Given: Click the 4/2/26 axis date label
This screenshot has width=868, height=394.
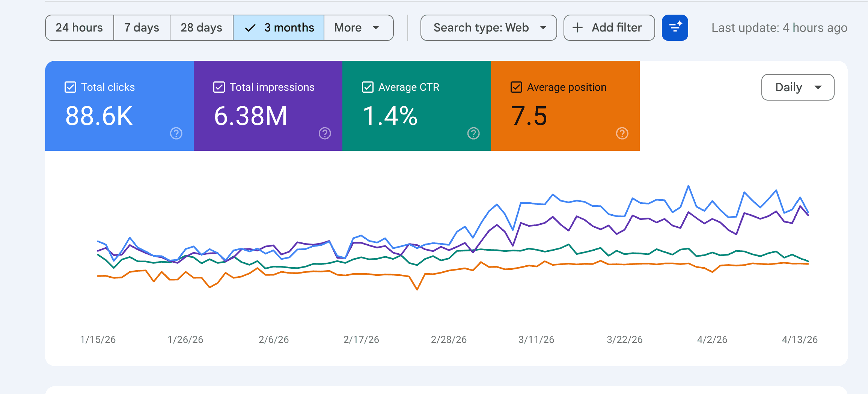Looking at the screenshot, I should point(712,340).
